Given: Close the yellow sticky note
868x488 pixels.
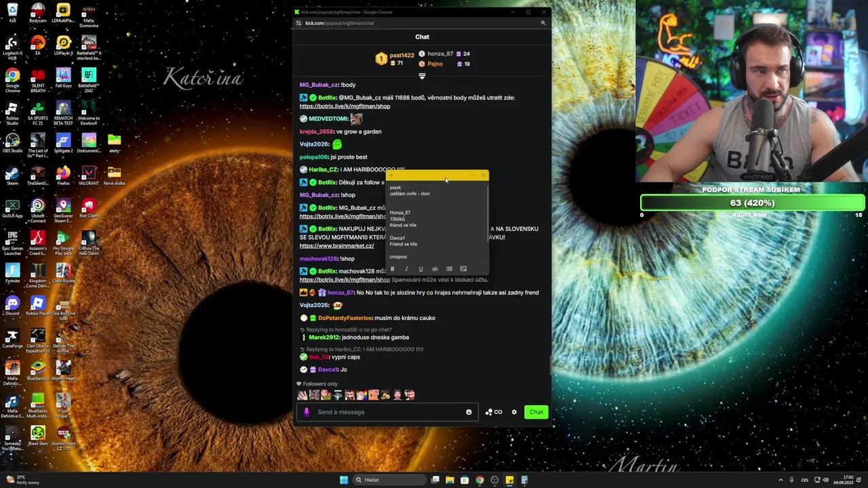Looking at the screenshot, I should [x=483, y=176].
